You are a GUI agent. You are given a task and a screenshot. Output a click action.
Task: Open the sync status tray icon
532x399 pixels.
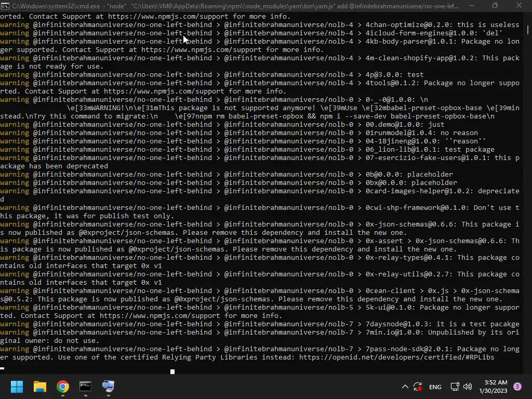[x=418, y=387]
